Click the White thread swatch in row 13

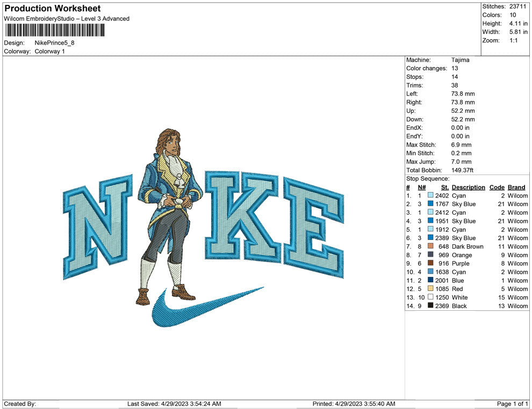430,297
